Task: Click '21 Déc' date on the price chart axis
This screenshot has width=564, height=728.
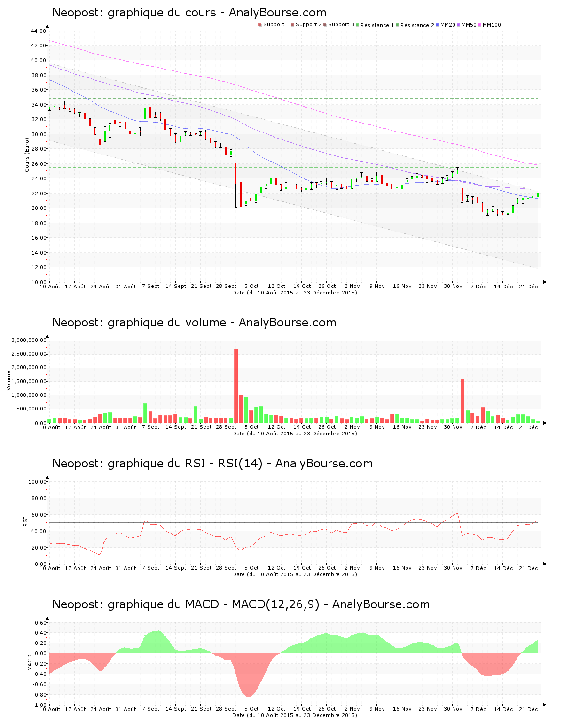Action: point(528,286)
